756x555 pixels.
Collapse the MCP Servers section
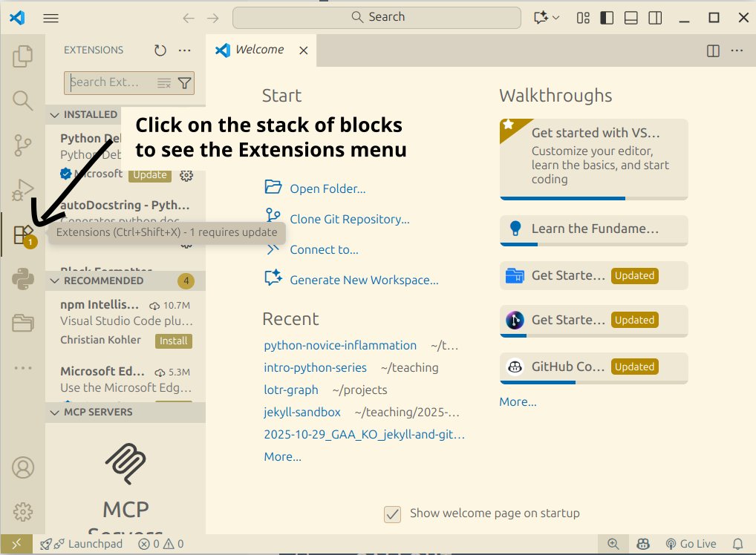(x=55, y=412)
